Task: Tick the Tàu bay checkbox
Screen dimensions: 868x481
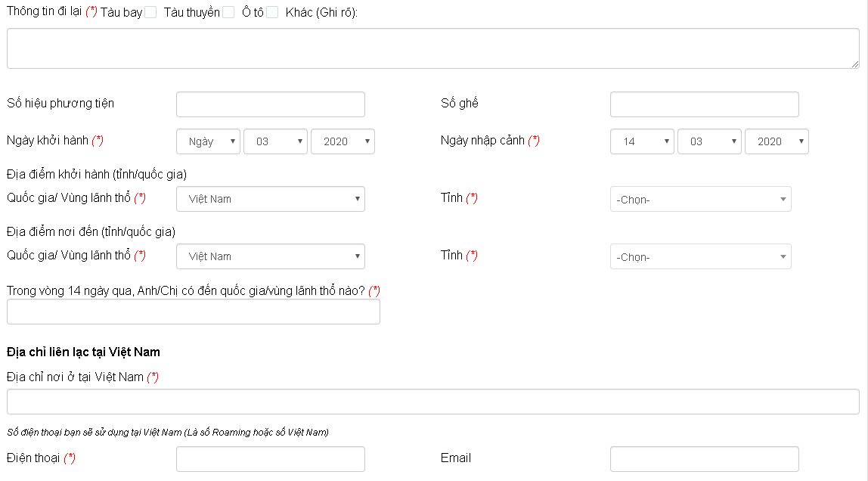Action: (x=150, y=12)
